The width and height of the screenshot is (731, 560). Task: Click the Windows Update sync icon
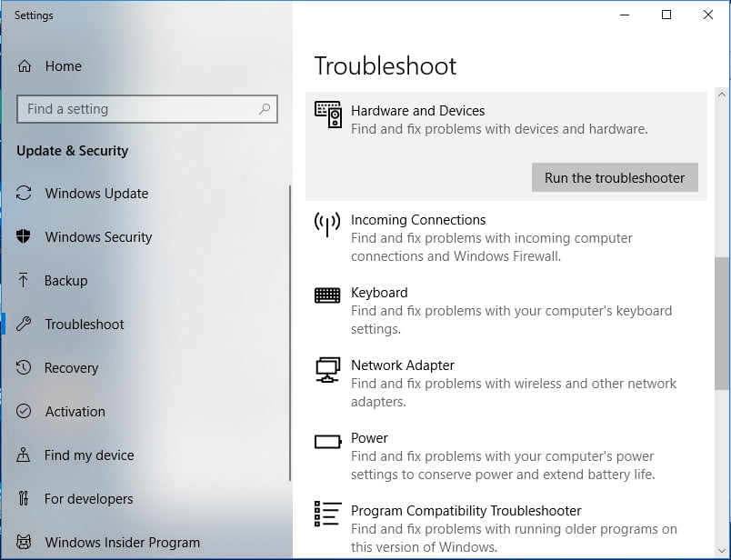(x=25, y=194)
